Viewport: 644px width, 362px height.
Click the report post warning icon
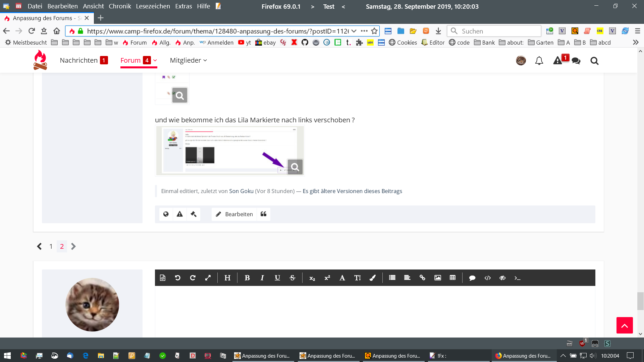tap(180, 214)
